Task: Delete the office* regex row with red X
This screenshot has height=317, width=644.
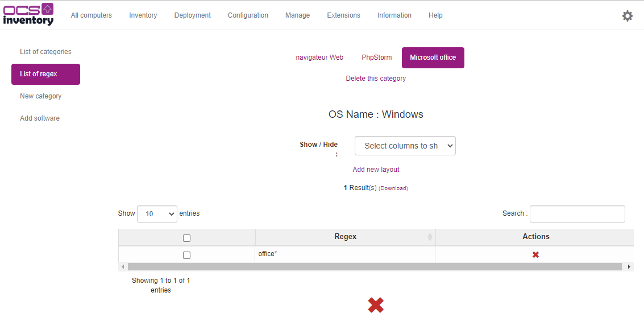Action: (x=535, y=254)
